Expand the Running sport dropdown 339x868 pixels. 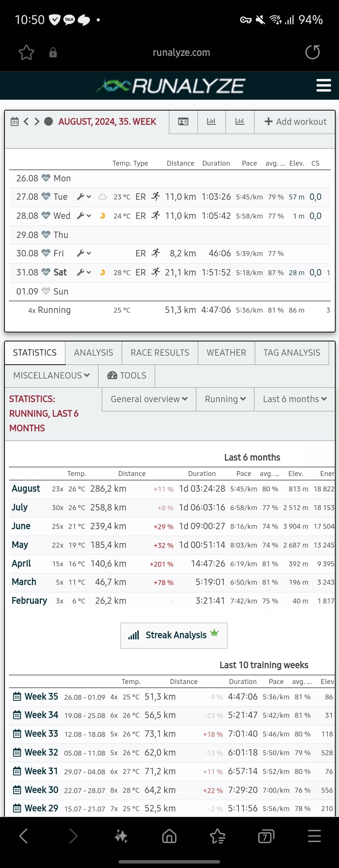(x=225, y=399)
